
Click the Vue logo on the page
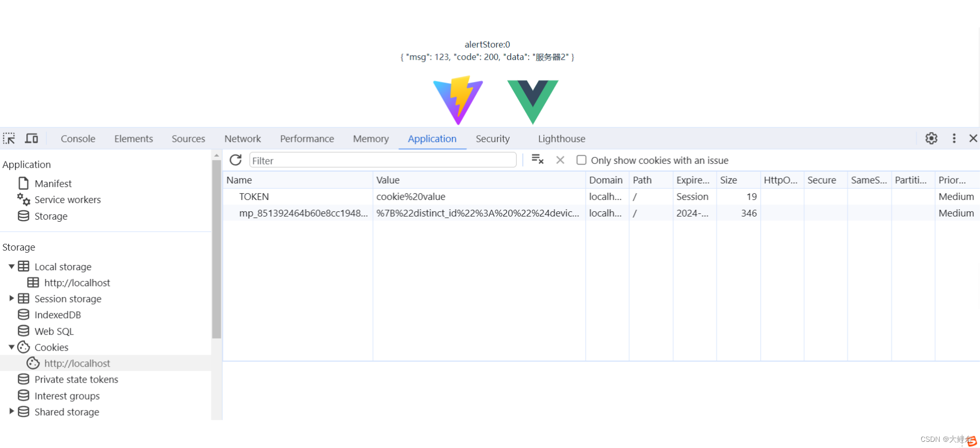533,102
